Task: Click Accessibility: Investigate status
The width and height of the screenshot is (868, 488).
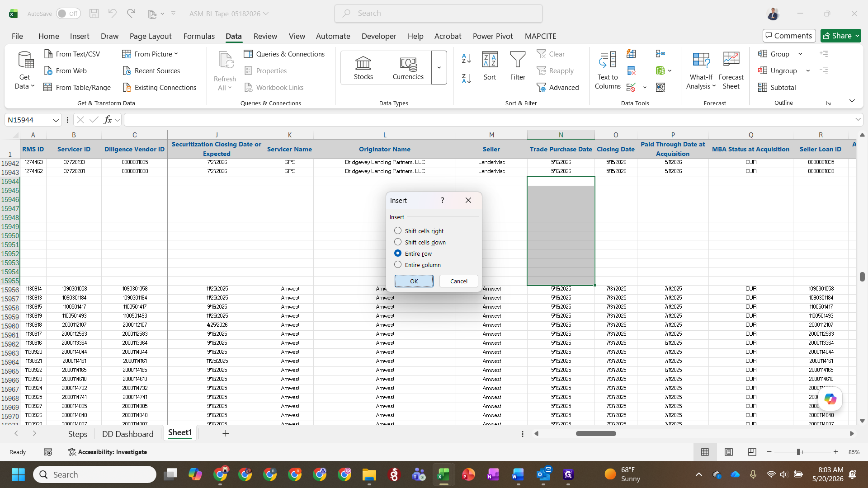Action: coord(108,452)
